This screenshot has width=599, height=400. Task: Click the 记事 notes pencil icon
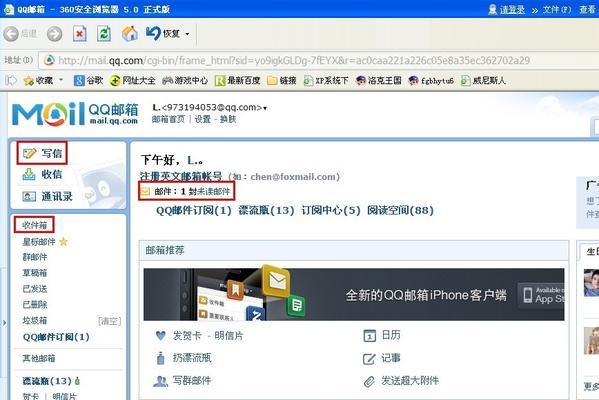click(369, 359)
